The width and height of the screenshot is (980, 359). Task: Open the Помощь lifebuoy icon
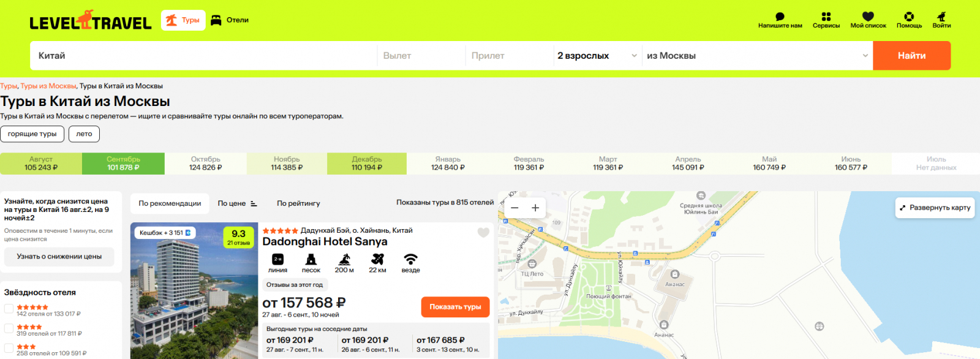909,20
